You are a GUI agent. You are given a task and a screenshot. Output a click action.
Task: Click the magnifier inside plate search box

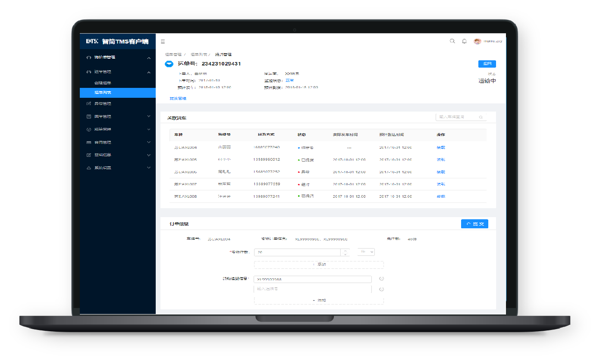[x=481, y=117]
